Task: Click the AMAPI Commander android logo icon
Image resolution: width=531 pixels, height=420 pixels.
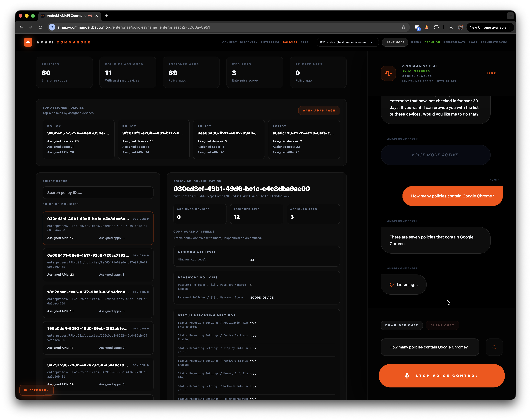Action: click(28, 42)
